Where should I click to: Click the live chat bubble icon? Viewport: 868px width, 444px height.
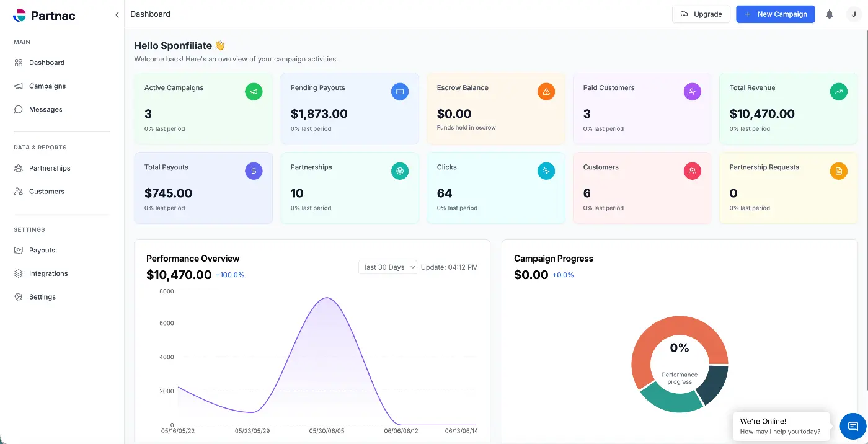click(853, 426)
